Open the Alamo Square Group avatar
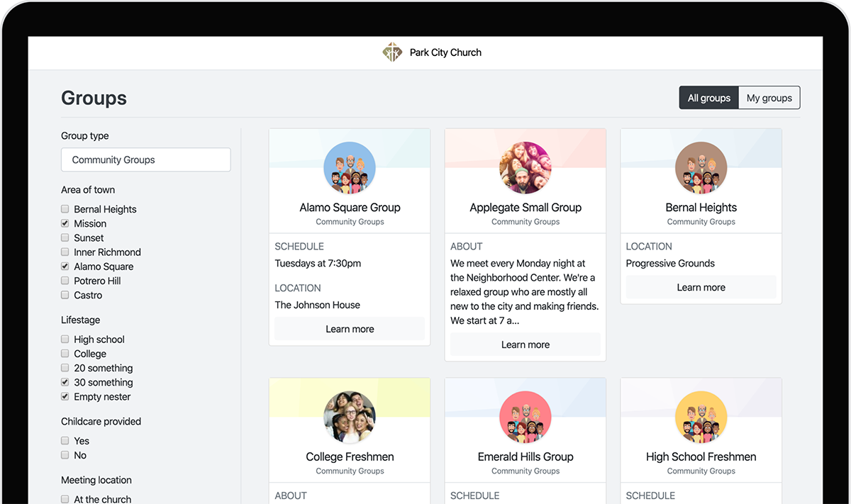The width and height of the screenshot is (851, 504). pyautogui.click(x=350, y=168)
